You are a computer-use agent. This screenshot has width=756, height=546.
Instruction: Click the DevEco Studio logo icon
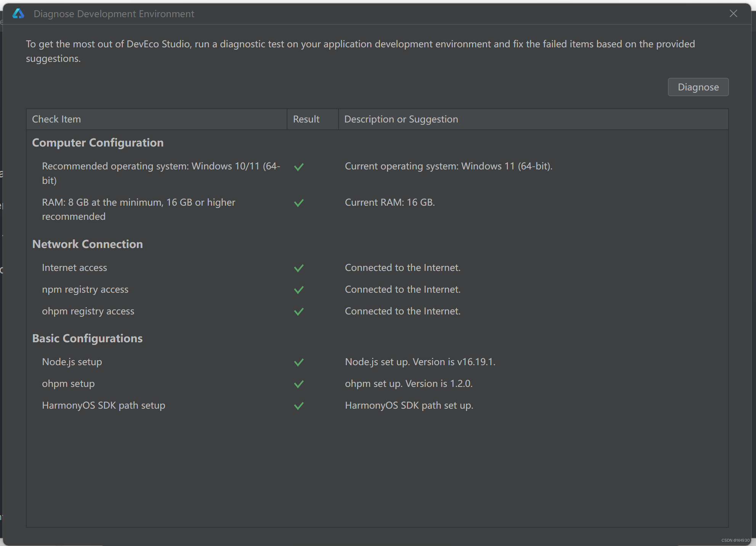pos(18,14)
